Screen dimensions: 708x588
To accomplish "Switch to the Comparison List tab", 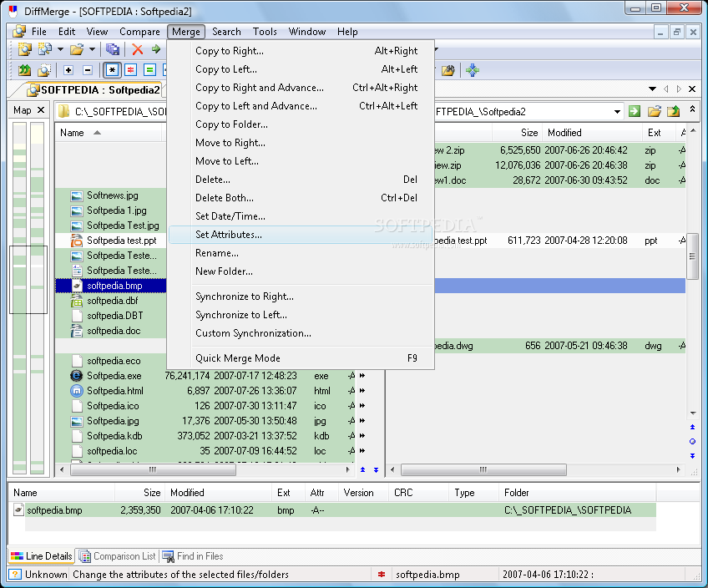I will coord(117,556).
